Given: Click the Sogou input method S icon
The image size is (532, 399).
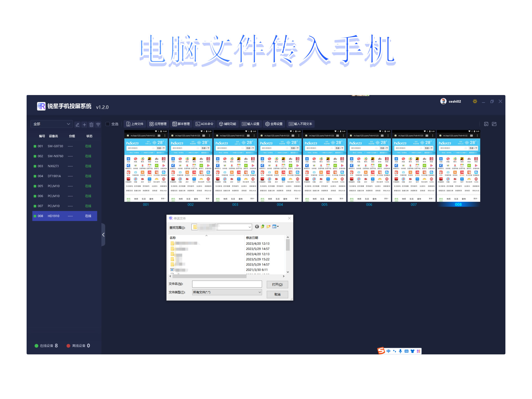Looking at the screenshot, I should tap(381, 351).
